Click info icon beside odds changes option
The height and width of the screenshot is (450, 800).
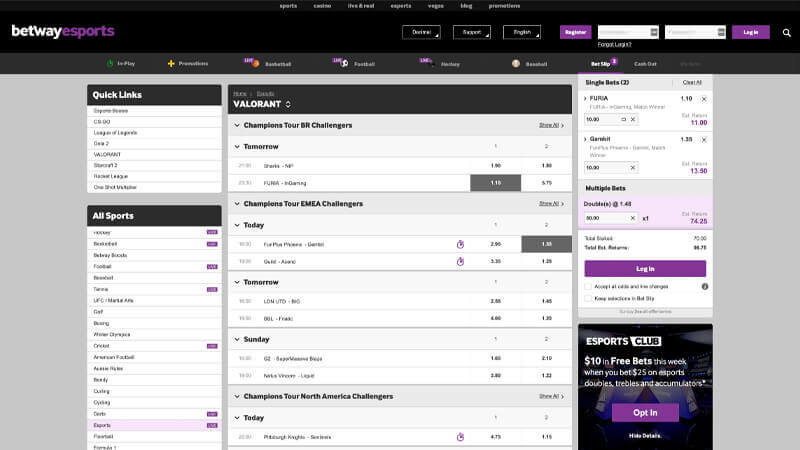coord(705,287)
